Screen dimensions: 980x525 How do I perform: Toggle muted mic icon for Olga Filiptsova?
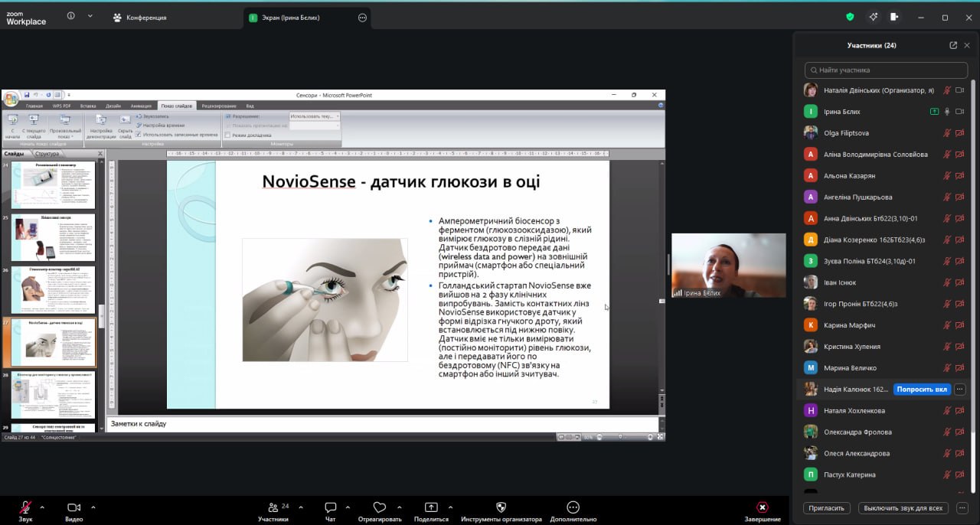tap(947, 133)
